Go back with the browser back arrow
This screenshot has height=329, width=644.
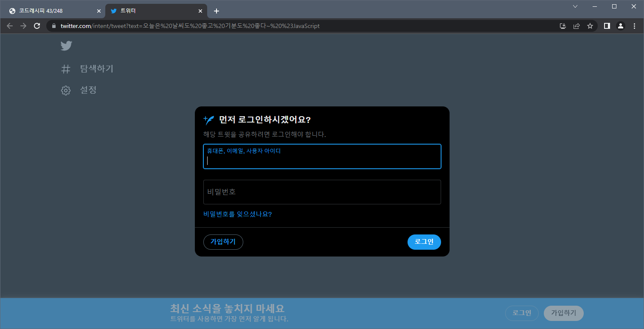[x=10, y=26]
